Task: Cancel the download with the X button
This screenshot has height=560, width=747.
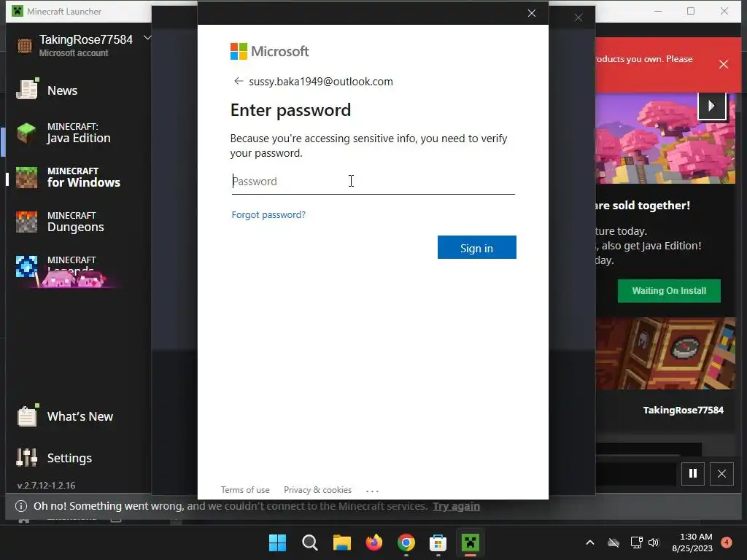Action: click(721, 473)
